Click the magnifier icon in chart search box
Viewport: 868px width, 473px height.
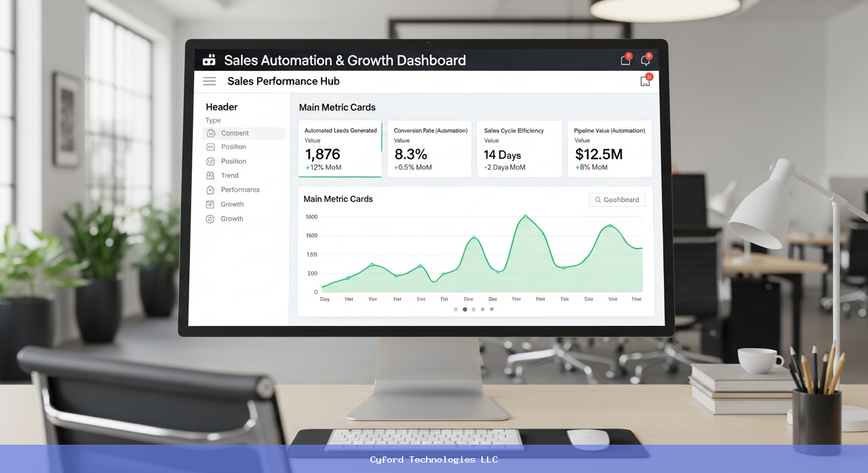click(x=597, y=200)
